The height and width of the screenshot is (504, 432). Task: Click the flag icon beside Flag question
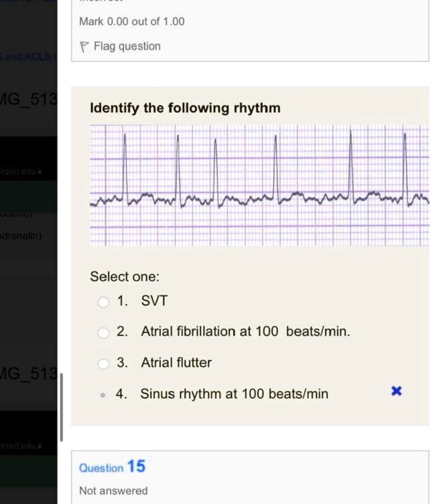[84, 47]
